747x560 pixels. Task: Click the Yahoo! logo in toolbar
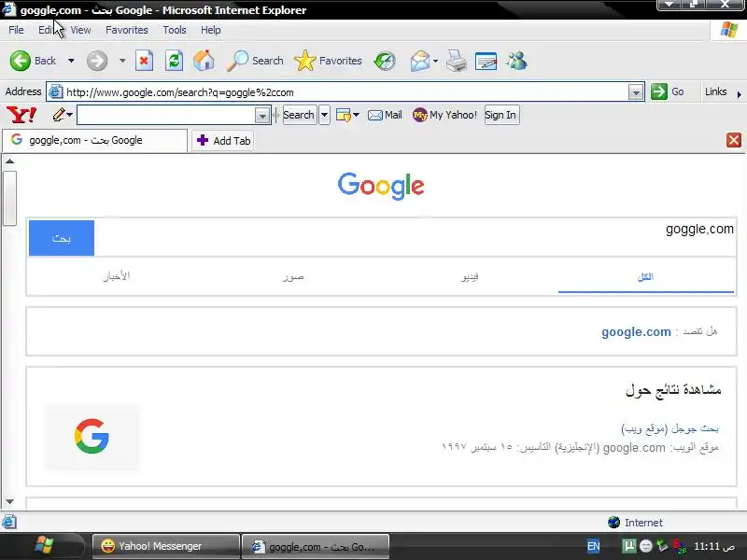(x=21, y=115)
